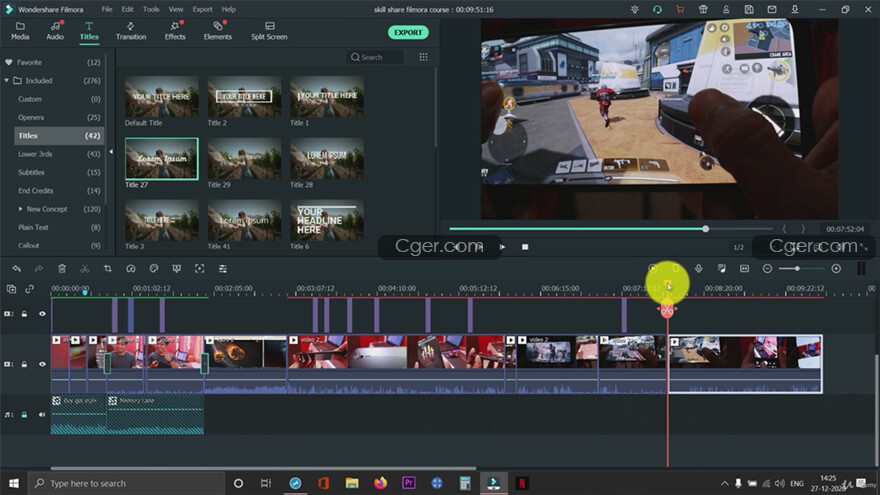Open the View menu

pos(176,10)
